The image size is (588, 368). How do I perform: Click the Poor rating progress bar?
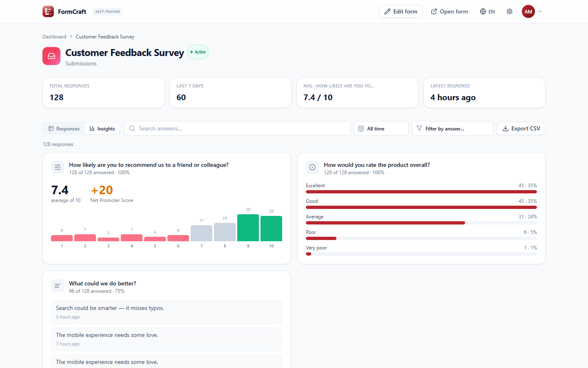[x=421, y=238]
